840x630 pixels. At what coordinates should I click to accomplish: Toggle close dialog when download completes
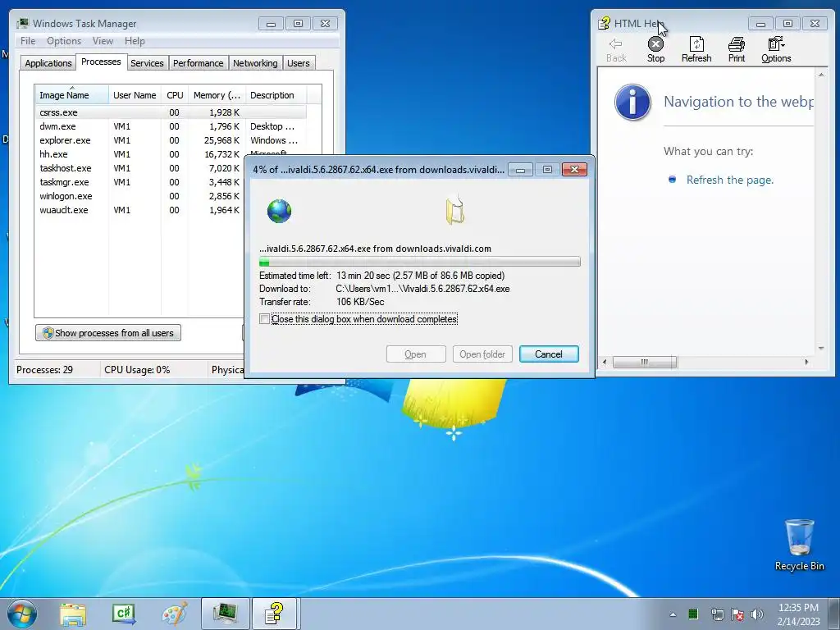tap(265, 319)
